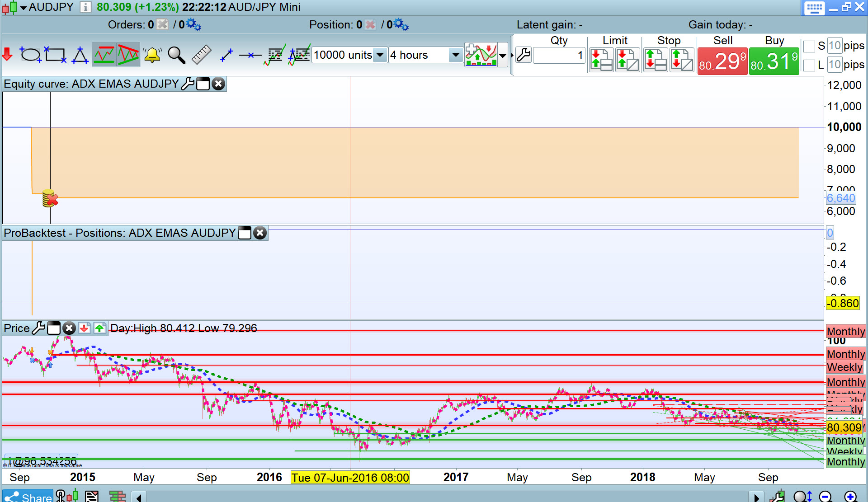Click the Share button
Screen dimensions: 868x502
click(28, 497)
